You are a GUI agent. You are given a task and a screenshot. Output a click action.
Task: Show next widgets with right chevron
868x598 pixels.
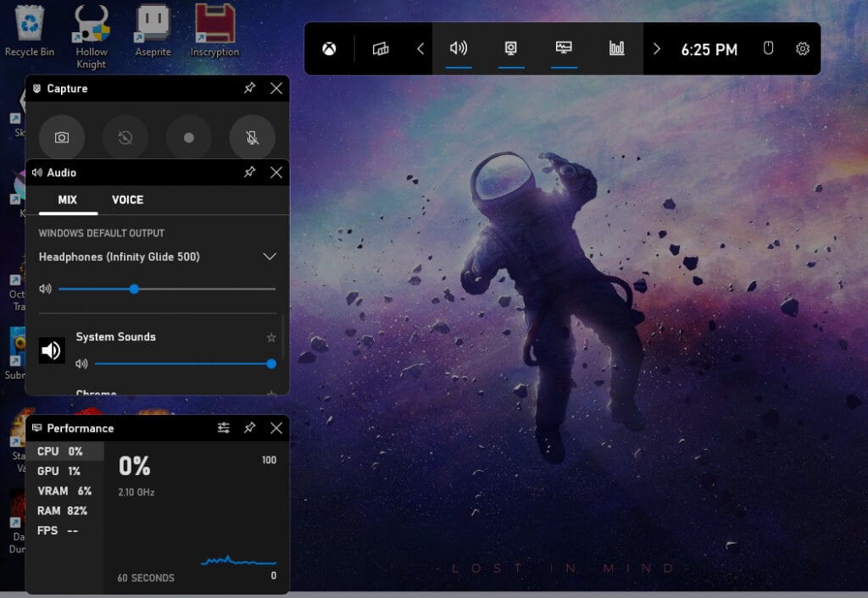point(656,49)
